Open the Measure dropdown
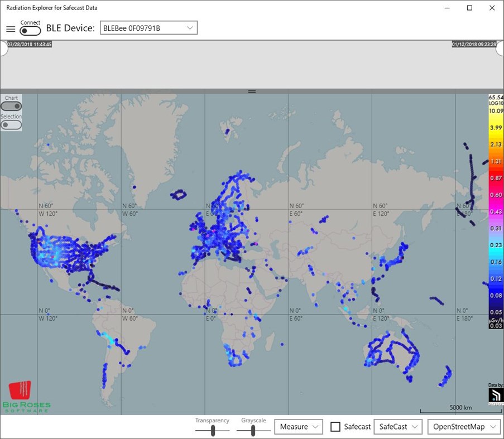 tap(298, 426)
